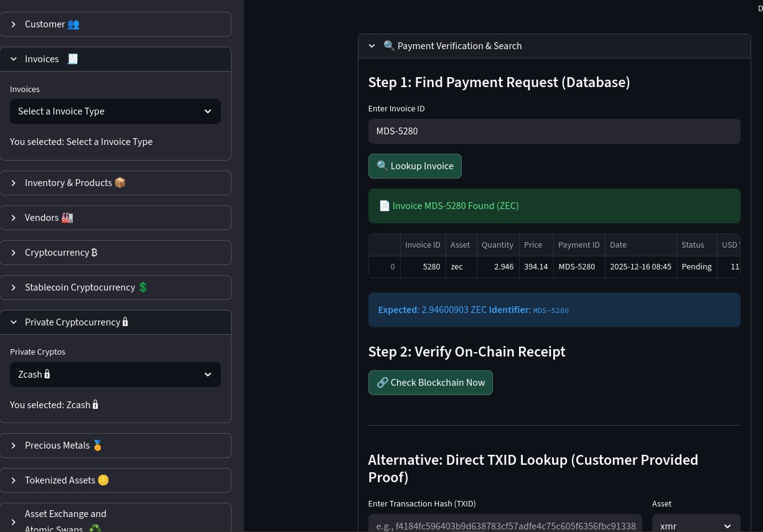The image size is (763, 532).
Task: Click the Transaction Hash TXID input
Action: click(x=505, y=525)
